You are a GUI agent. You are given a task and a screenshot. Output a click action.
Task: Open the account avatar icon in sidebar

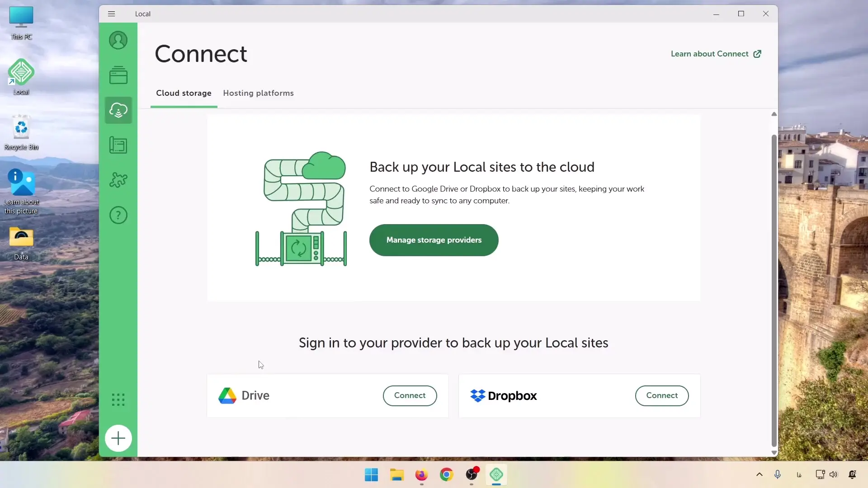118,41
